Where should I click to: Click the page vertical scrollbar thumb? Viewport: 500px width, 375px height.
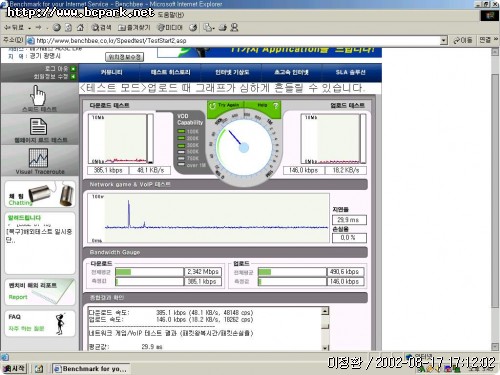(495, 191)
